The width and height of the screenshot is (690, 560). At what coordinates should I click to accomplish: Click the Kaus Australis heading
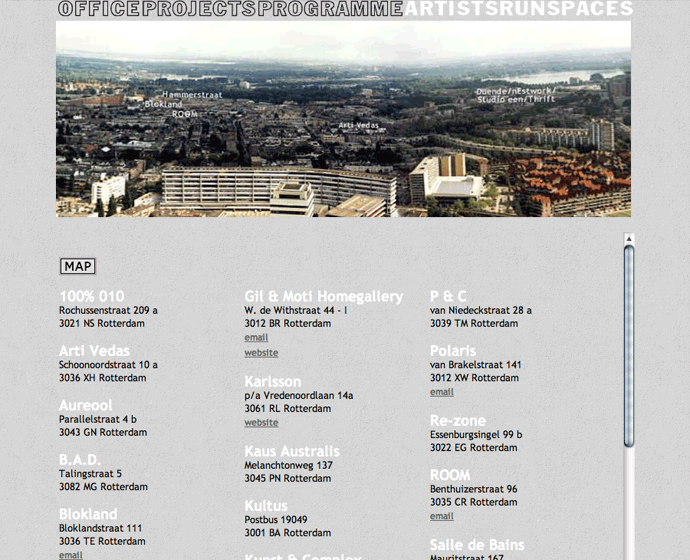coord(291,451)
